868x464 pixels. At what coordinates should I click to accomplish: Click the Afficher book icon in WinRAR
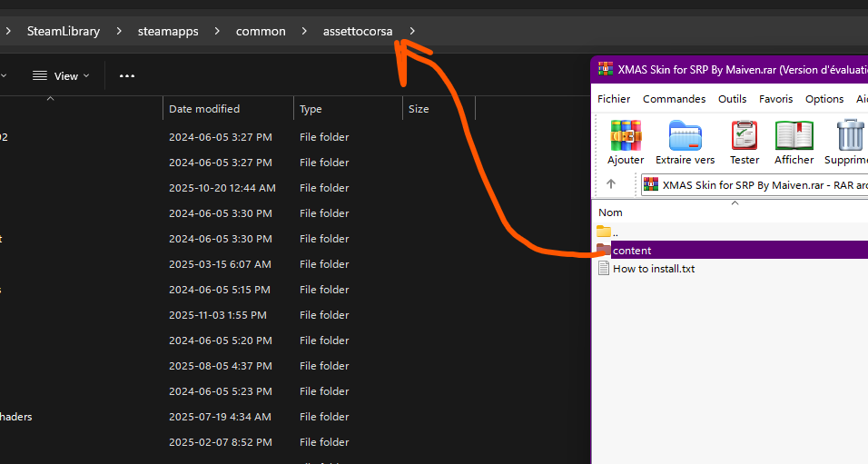pyautogui.click(x=794, y=135)
